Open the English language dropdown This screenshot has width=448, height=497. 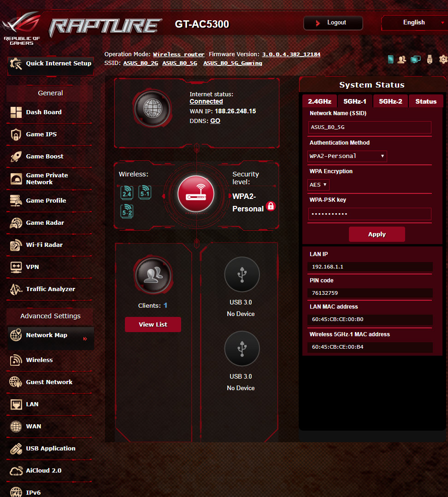pyautogui.click(x=414, y=23)
